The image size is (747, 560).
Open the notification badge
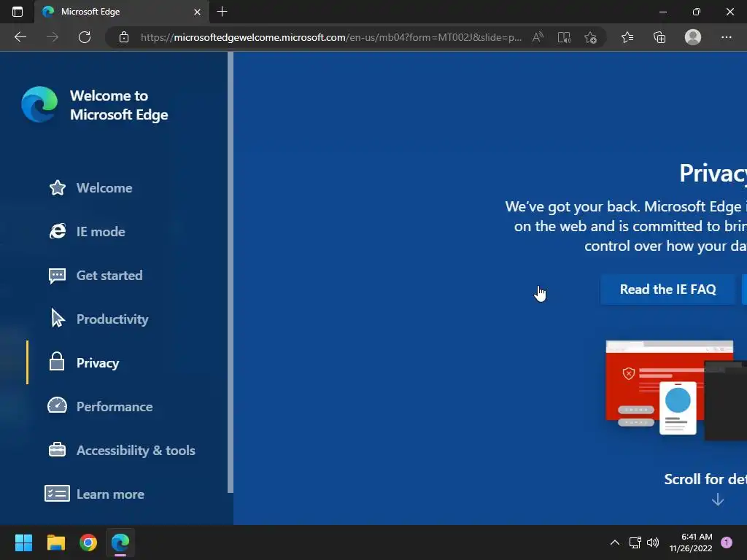click(x=727, y=542)
